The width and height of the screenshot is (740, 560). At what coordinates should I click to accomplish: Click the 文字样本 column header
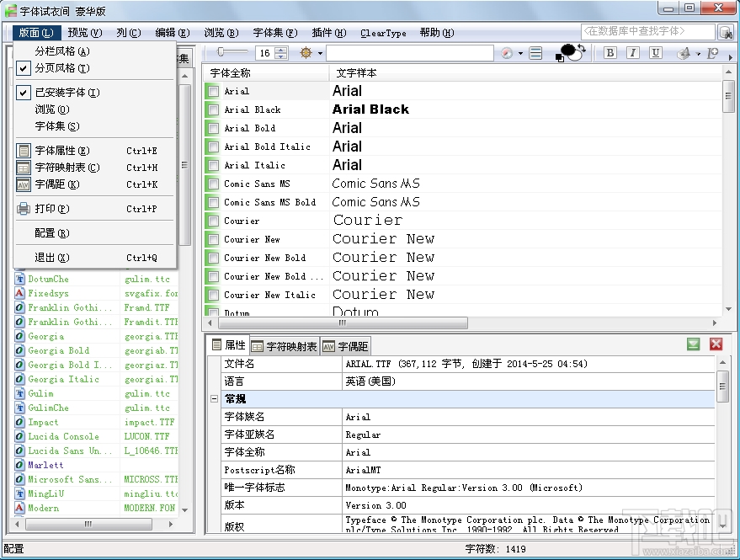pos(525,72)
